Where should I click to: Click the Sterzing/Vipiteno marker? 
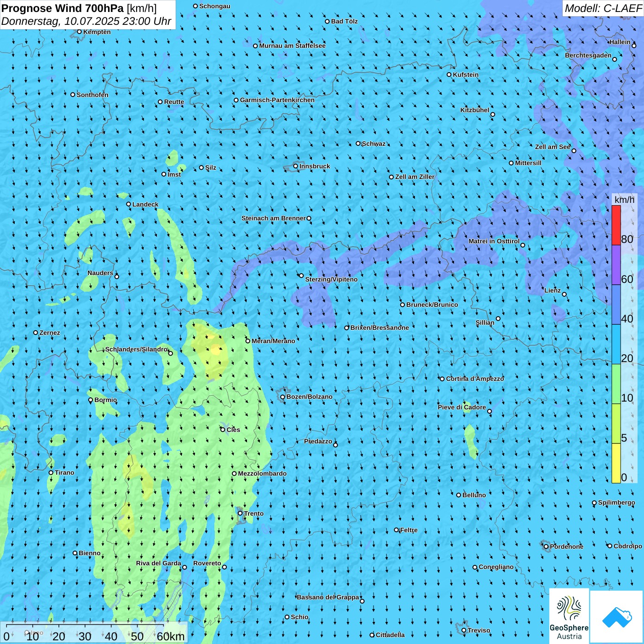click(301, 276)
